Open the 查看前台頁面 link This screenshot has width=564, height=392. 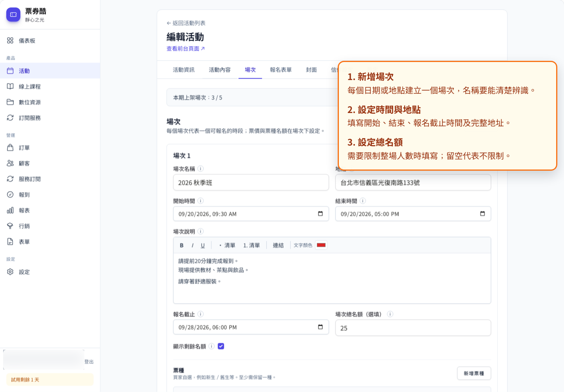click(186, 49)
